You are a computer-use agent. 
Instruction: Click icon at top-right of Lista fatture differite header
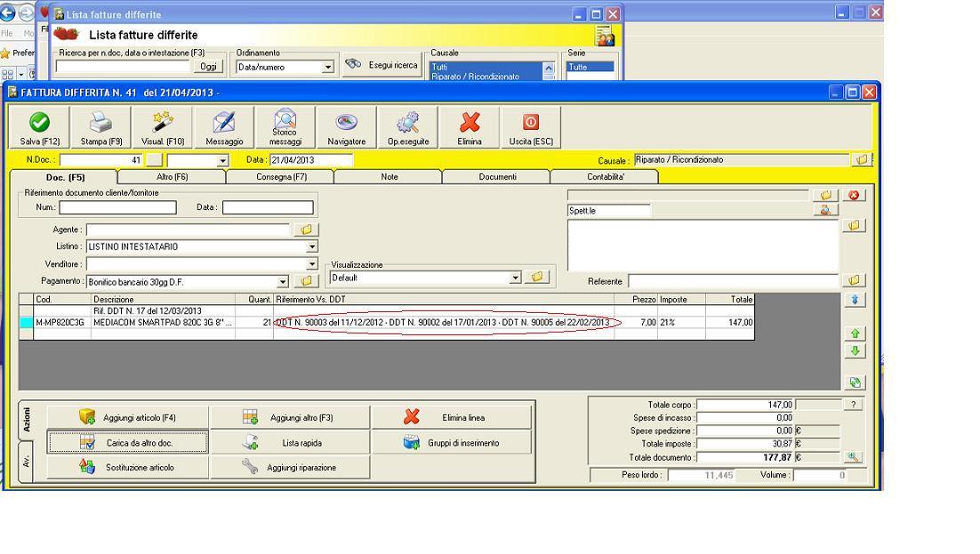[x=605, y=36]
